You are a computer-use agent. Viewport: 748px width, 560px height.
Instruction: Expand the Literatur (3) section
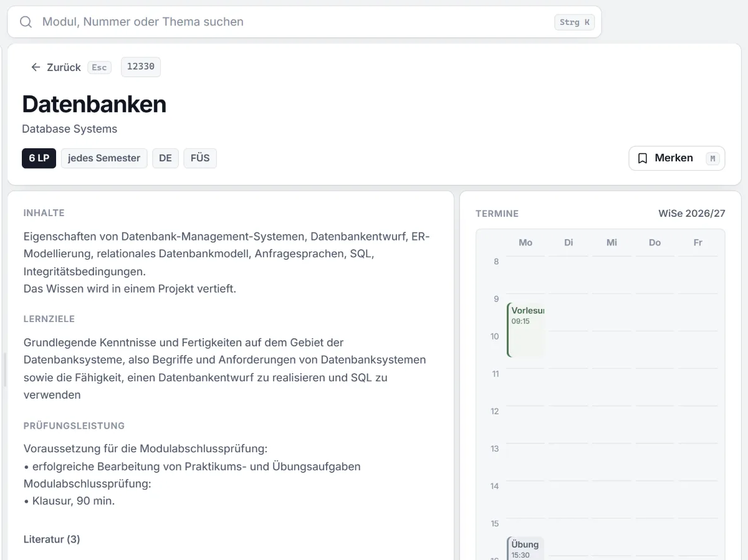click(52, 539)
